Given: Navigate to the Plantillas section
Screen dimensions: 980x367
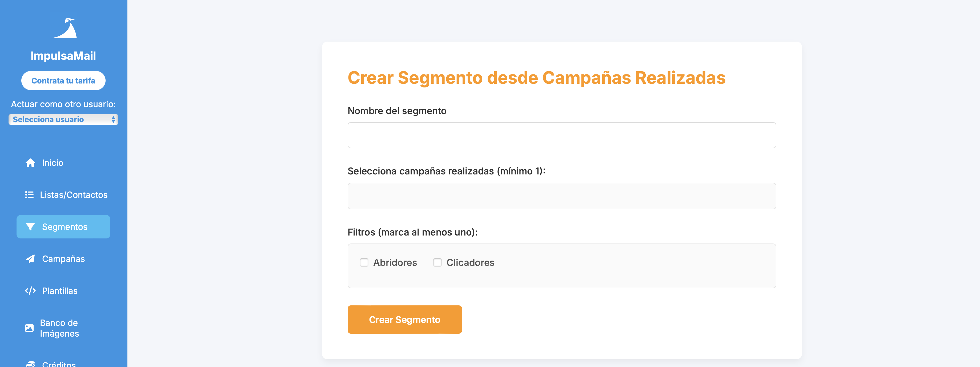Looking at the screenshot, I should click(60, 291).
